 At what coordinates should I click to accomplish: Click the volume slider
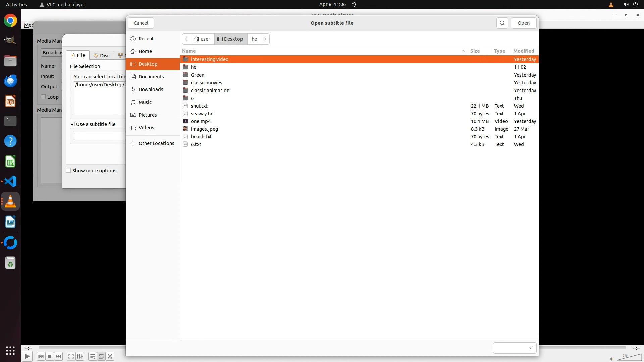[630, 358]
